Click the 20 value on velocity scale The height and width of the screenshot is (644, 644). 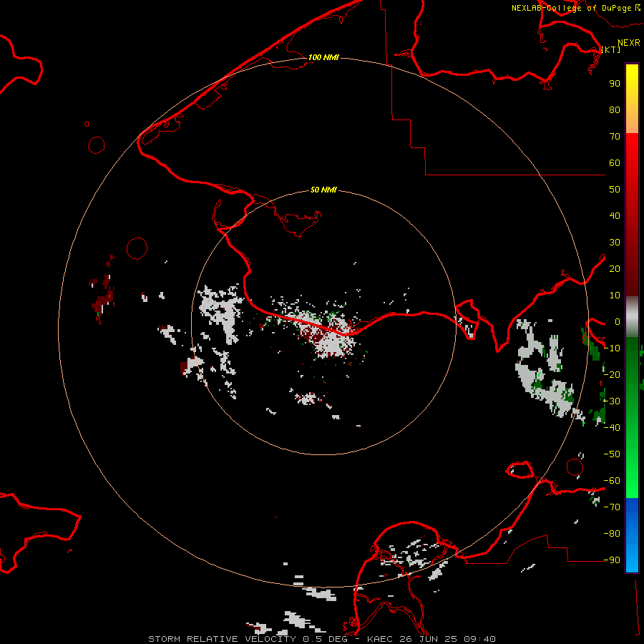pos(615,268)
